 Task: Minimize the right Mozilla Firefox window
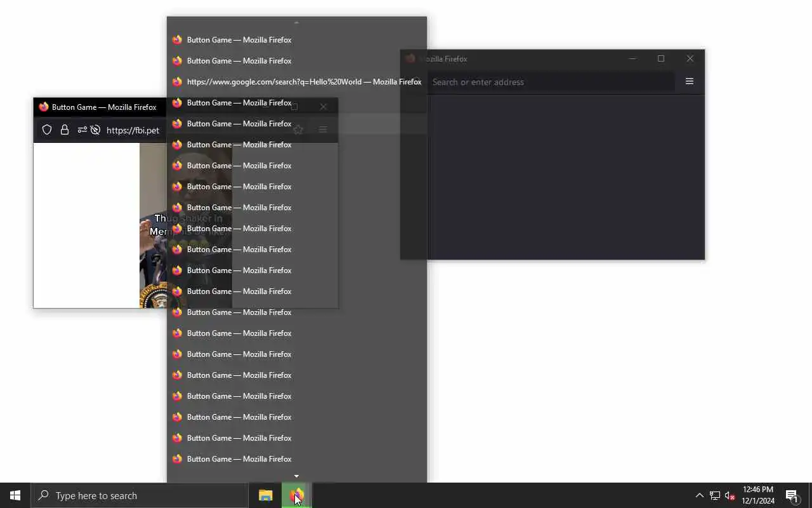click(632, 58)
